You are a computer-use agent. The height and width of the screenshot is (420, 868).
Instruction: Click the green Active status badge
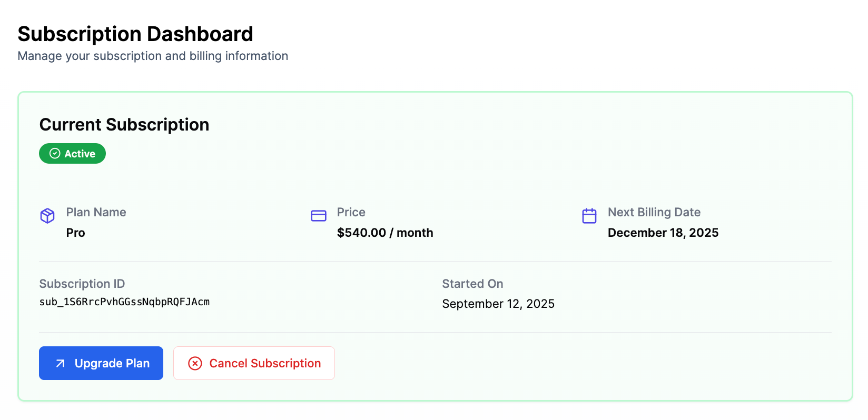[x=72, y=154]
